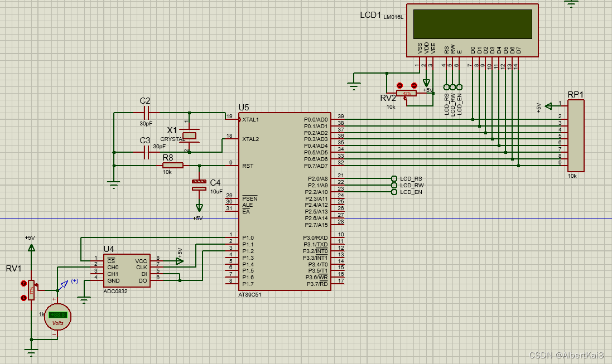This screenshot has height=364, width=612.
Task: Click the RV1 potentiometer track body
Action: (31, 290)
